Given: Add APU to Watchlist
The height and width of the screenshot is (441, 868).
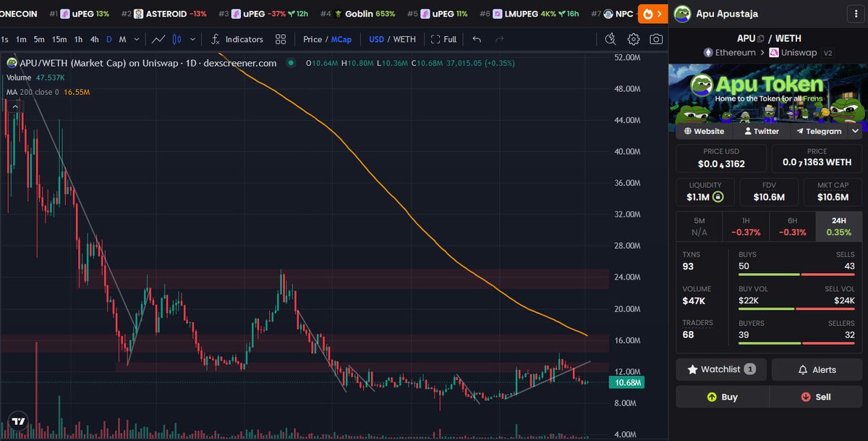Looking at the screenshot, I should (x=721, y=369).
